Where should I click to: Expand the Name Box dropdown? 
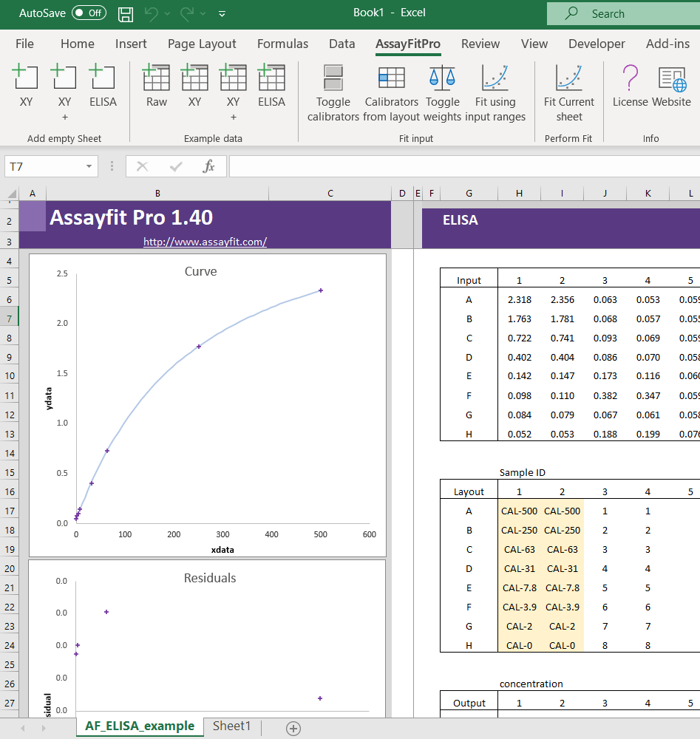[x=89, y=166]
